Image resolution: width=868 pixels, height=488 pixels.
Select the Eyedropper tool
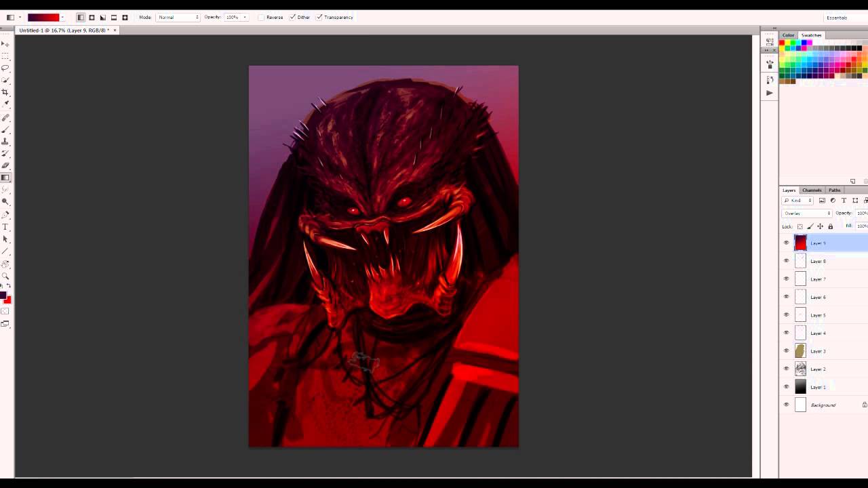pos(5,104)
